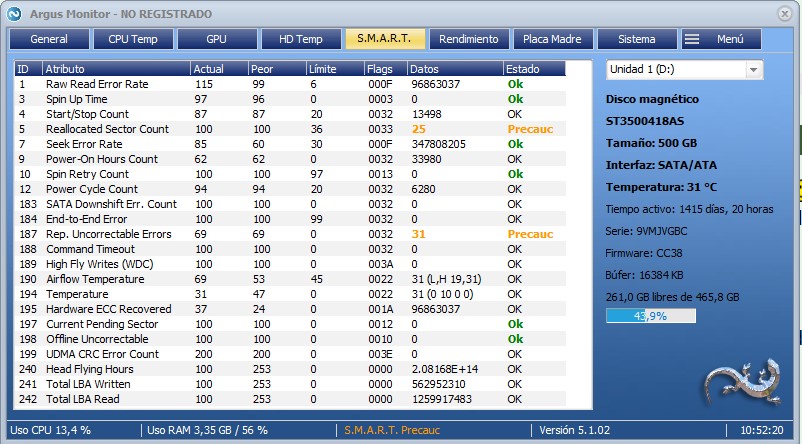Click the Temperatura: 31 °C label
Screen dimensions: 802x444
click(661, 187)
